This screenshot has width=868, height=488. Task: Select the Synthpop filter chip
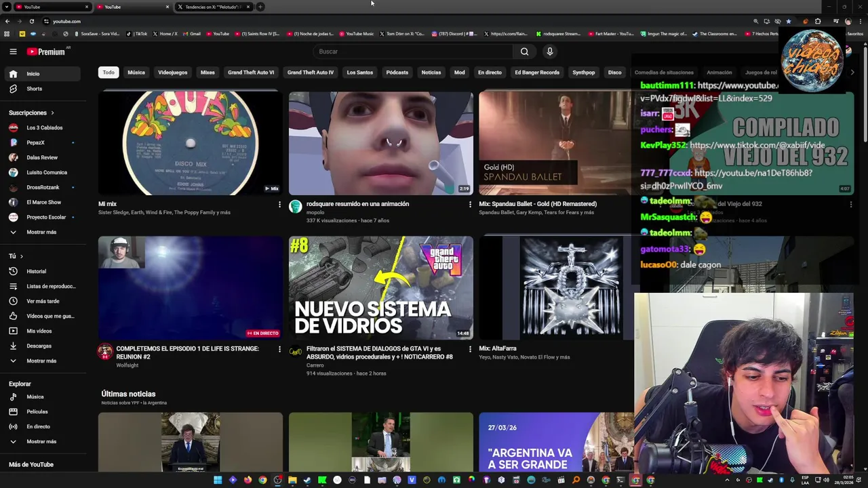click(583, 73)
